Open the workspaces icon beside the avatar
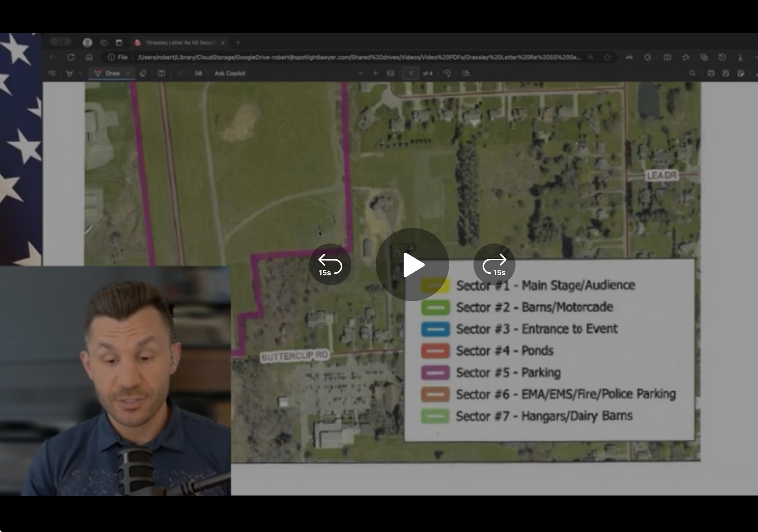Viewport: 758px width, 532px height. [104, 43]
